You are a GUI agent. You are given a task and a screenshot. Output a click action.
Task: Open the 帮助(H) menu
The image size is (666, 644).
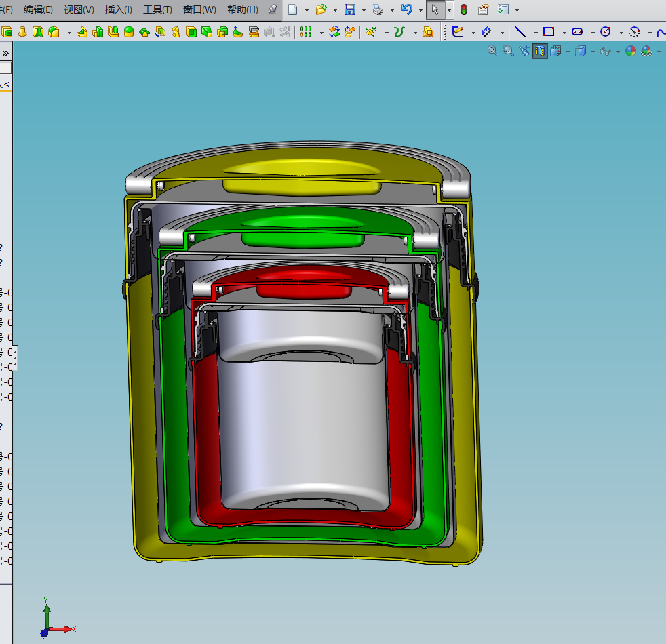pyautogui.click(x=243, y=9)
